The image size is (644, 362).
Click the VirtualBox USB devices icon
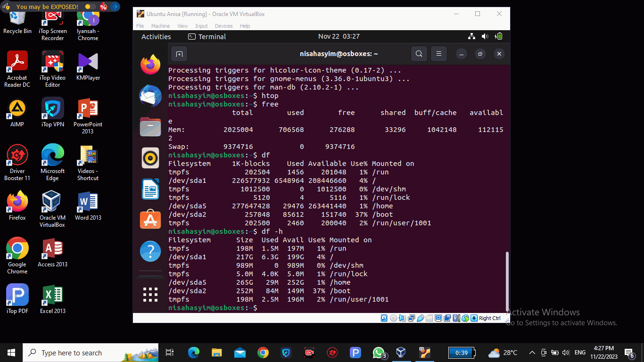point(421,318)
